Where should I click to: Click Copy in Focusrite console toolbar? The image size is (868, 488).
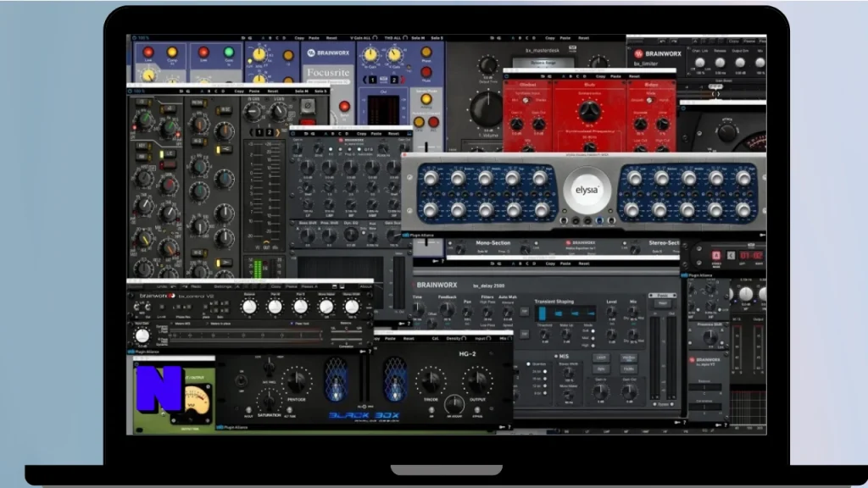click(299, 38)
